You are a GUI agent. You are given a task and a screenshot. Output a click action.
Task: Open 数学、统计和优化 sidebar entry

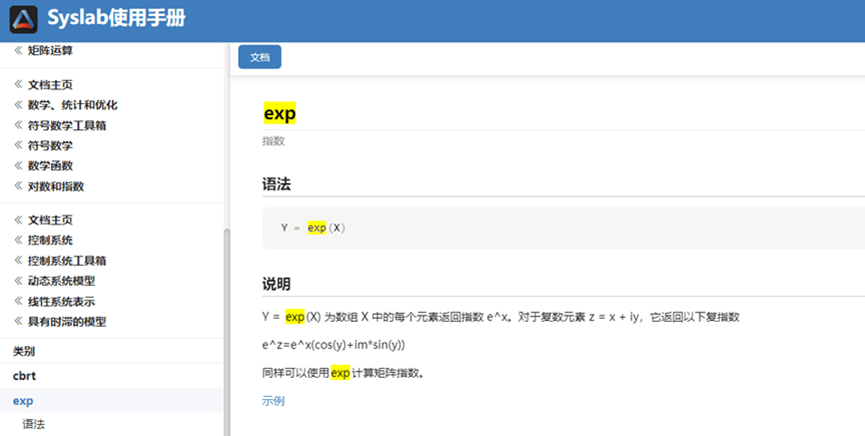72,105
